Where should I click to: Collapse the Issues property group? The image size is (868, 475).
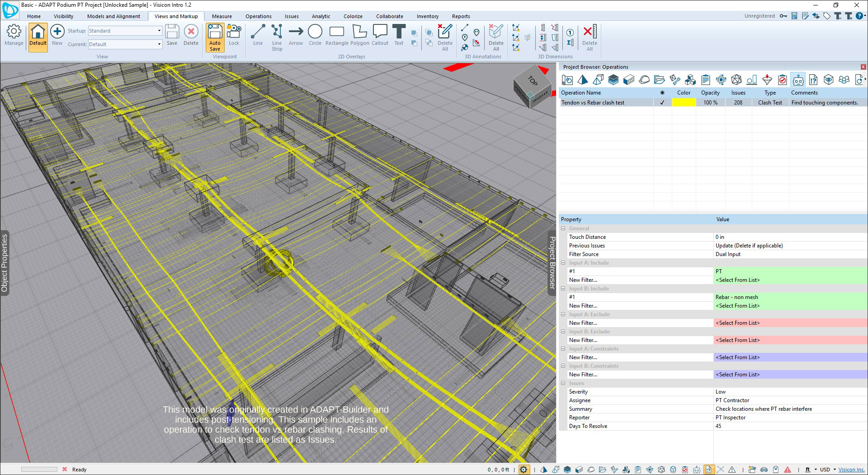click(x=563, y=383)
